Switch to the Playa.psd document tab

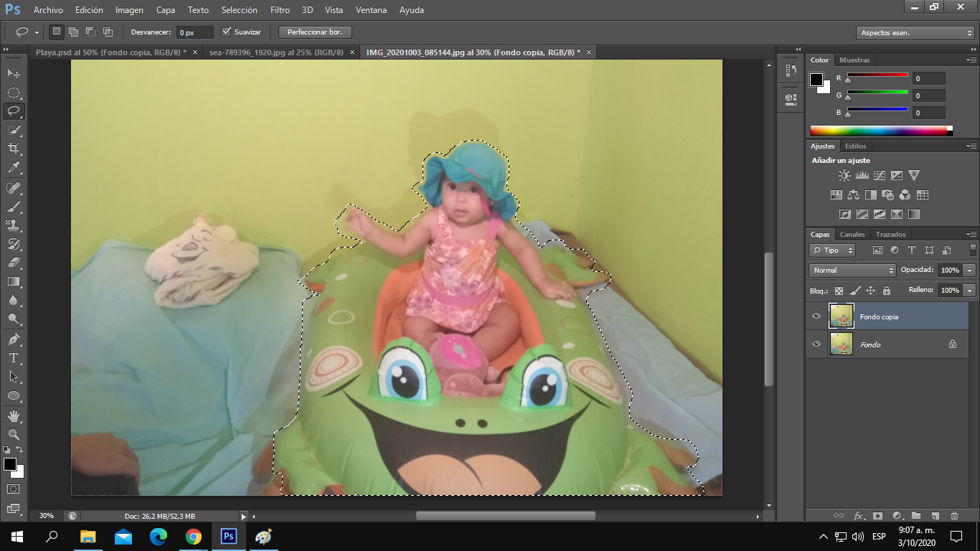pyautogui.click(x=111, y=52)
